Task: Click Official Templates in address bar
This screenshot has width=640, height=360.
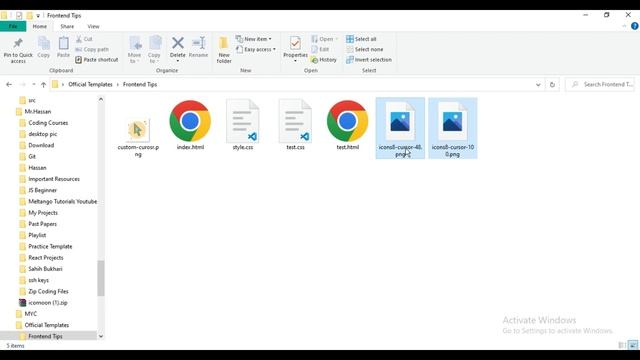Action: click(x=90, y=84)
